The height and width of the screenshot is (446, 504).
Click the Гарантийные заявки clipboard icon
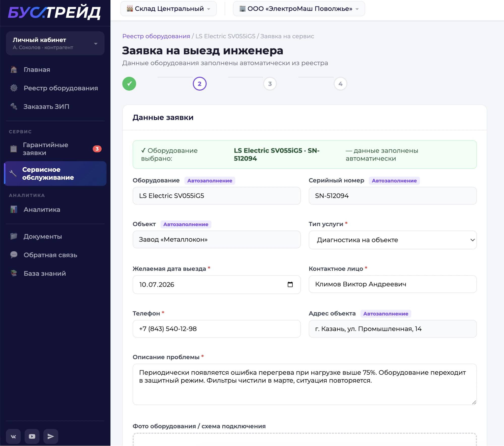[14, 149]
